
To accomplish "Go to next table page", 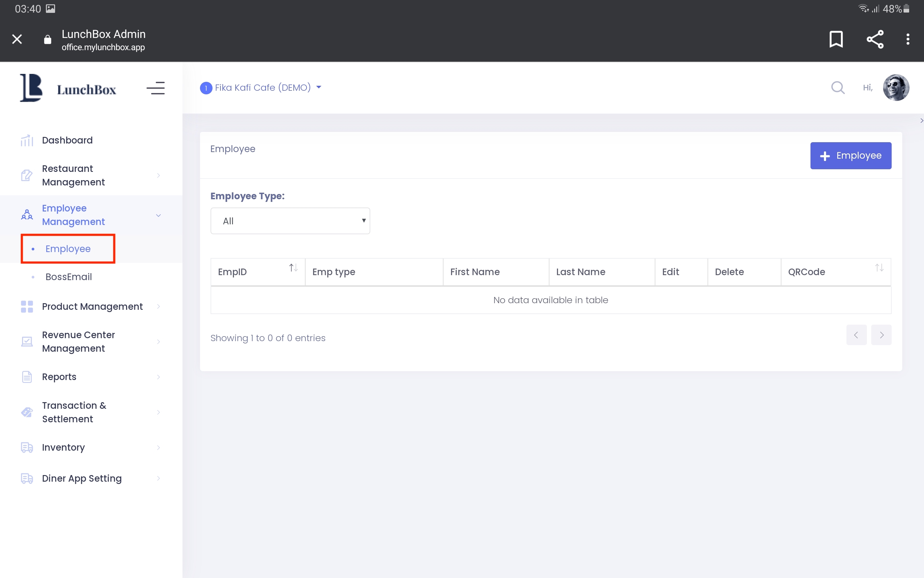I will (x=881, y=335).
